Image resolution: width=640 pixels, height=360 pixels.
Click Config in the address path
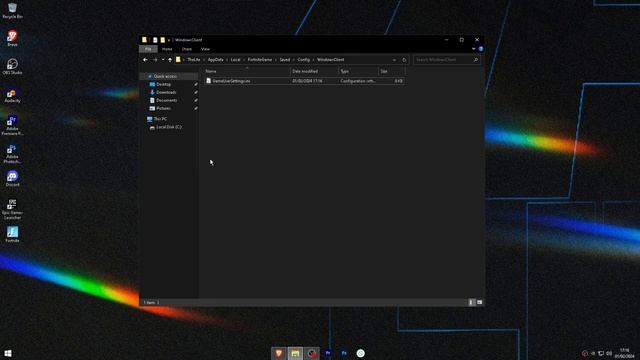pyautogui.click(x=304, y=60)
